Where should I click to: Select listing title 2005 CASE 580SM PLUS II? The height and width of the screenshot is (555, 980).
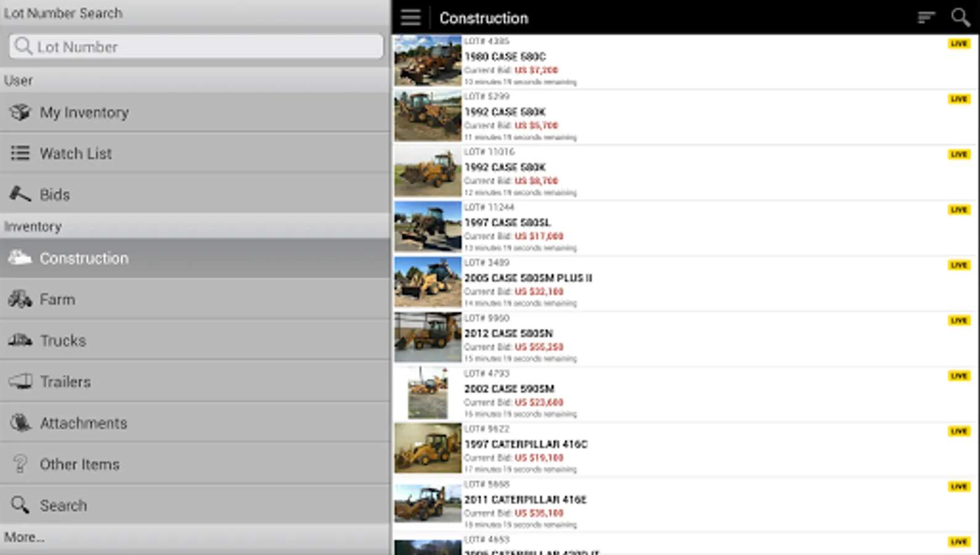coord(528,278)
